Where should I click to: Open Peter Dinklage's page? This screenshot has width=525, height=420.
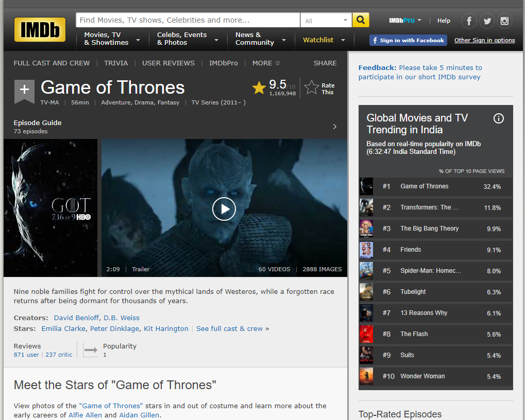point(114,328)
